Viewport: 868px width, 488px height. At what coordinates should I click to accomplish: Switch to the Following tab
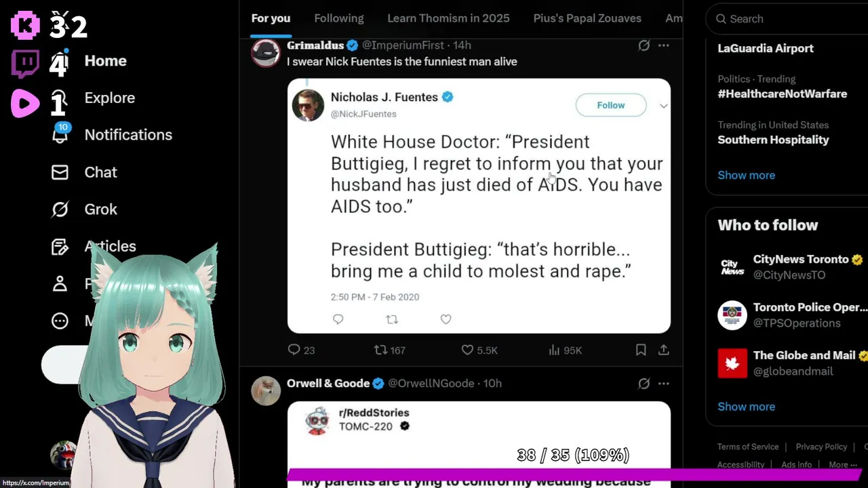coord(339,18)
